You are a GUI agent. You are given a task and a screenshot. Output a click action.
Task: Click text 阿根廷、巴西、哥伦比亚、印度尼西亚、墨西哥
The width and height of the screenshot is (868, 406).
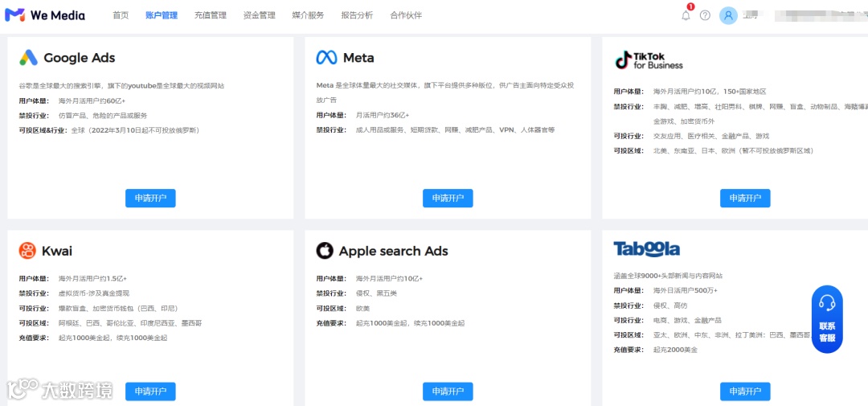[x=130, y=323]
